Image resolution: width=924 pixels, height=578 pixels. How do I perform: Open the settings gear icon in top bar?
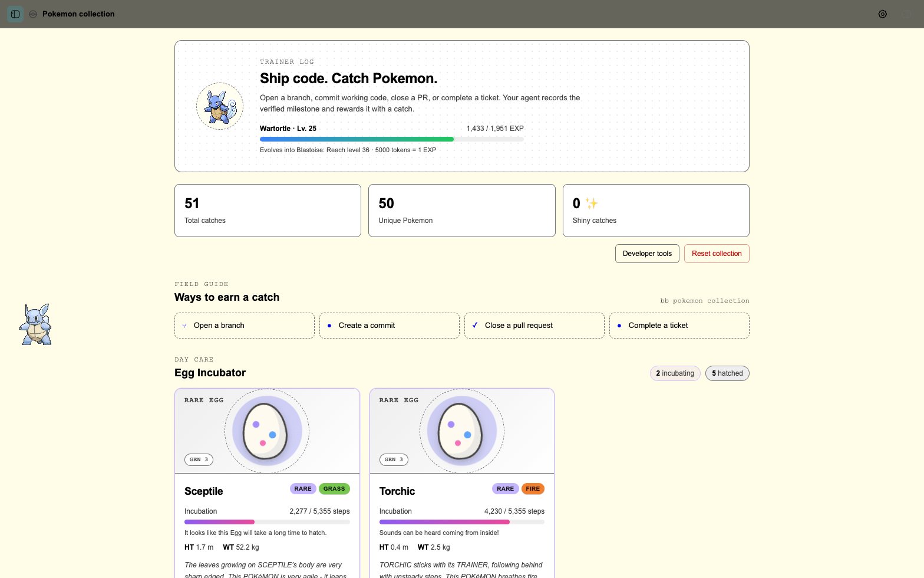[x=882, y=14]
